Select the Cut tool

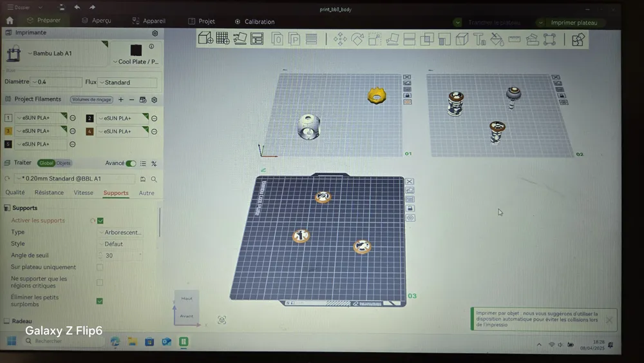tap(410, 39)
